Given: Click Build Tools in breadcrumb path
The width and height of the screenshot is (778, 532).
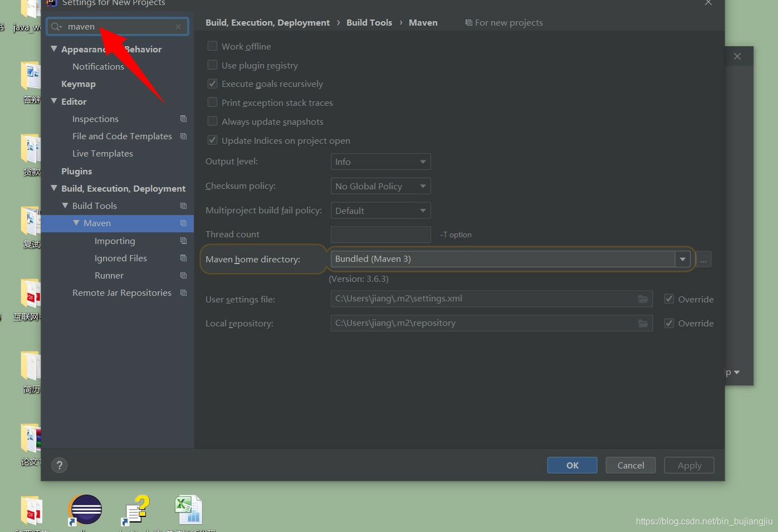Looking at the screenshot, I should click(369, 22).
